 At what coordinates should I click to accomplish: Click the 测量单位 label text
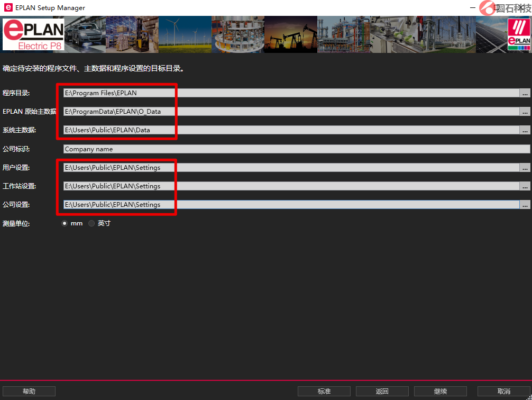(x=16, y=224)
